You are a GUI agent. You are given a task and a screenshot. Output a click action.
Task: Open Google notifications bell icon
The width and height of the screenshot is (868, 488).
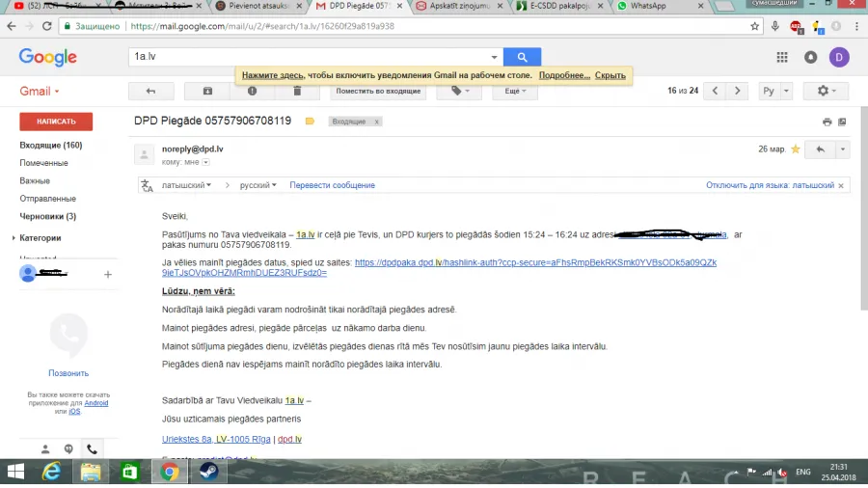[x=810, y=57]
